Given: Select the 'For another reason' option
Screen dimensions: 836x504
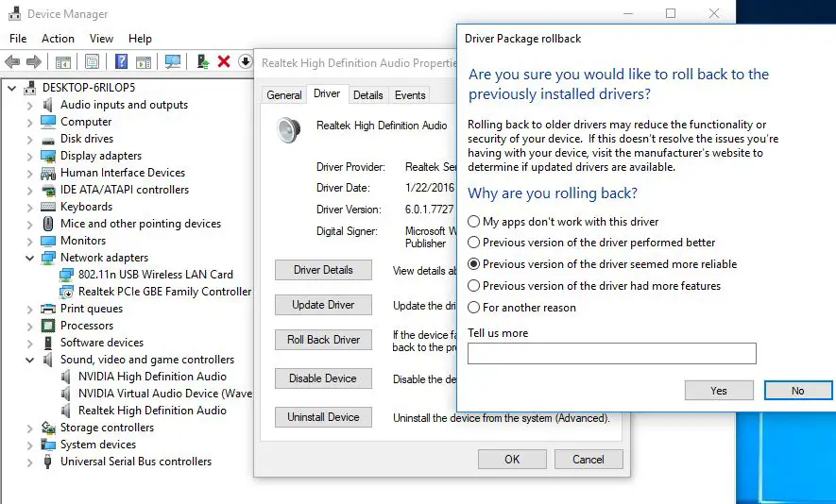Looking at the screenshot, I should coord(521,308).
